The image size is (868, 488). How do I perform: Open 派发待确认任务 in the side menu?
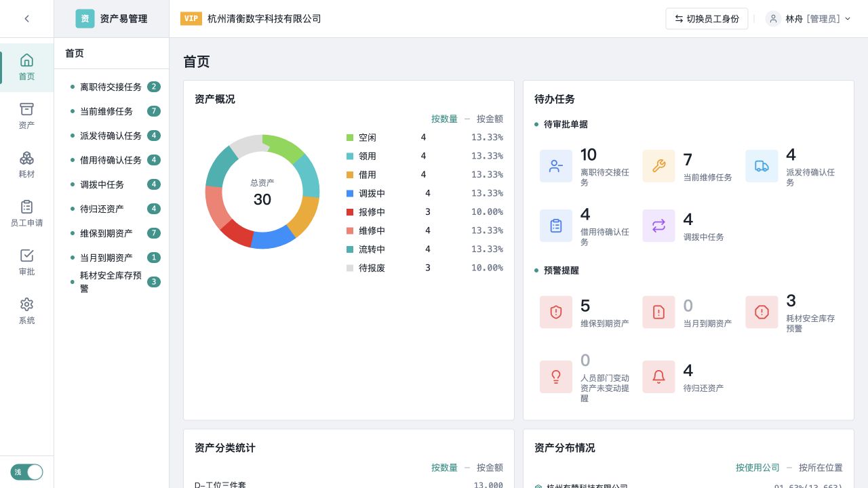click(112, 136)
